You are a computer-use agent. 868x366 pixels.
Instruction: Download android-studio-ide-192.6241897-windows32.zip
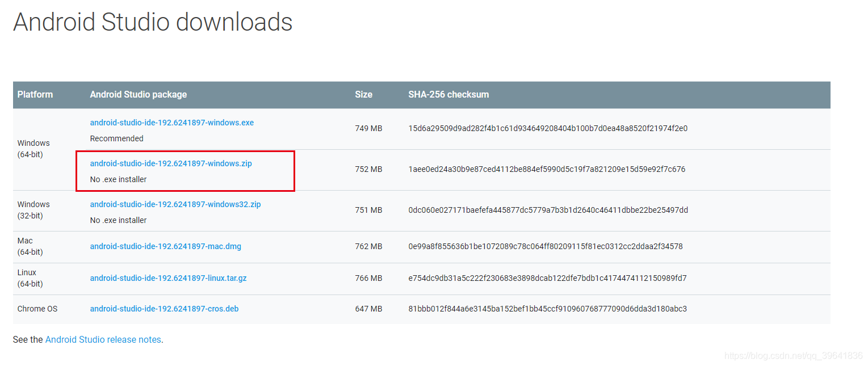coord(175,204)
